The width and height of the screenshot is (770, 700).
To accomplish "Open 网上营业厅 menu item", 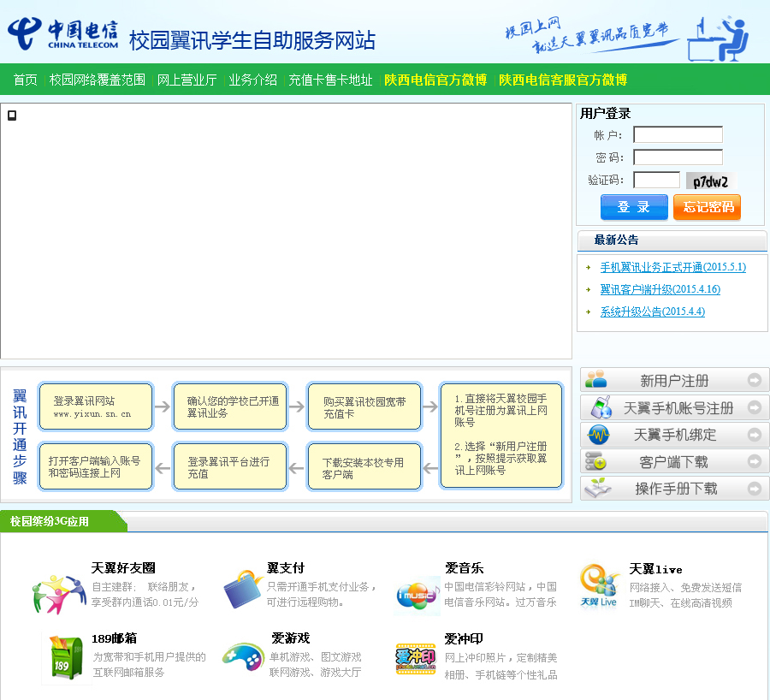I will pos(187,80).
